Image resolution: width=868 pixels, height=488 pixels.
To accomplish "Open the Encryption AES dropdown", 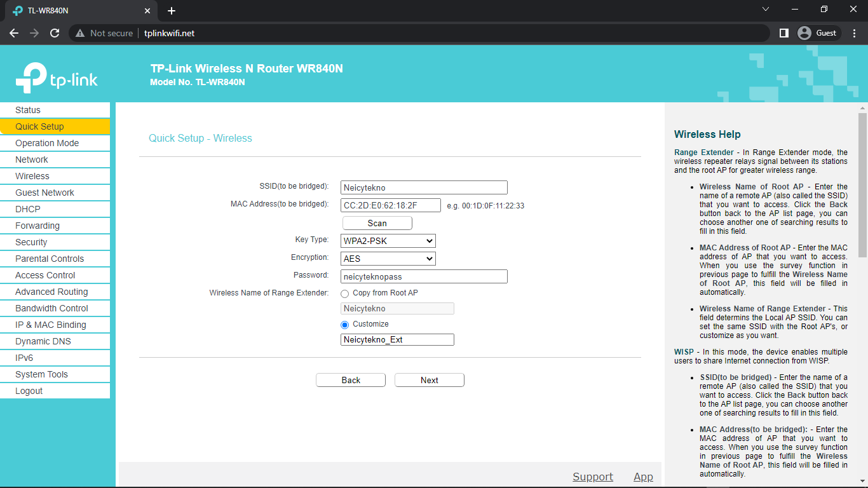I will (388, 259).
